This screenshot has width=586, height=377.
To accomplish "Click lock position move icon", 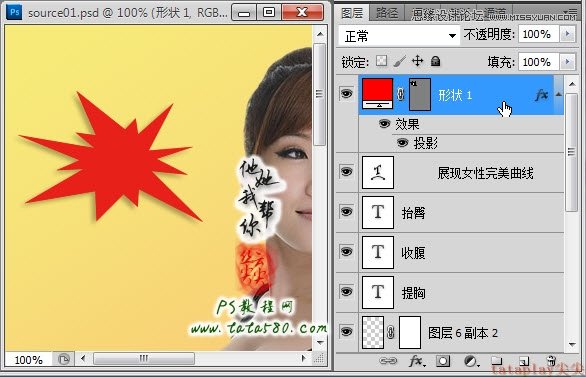I will coord(417,61).
